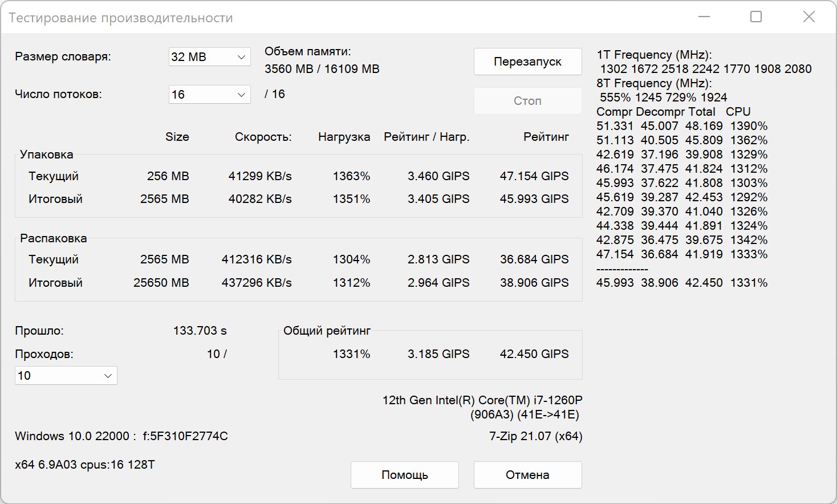837x504 pixels.
Task: Select memory value 3560 MB / 16109 MB
Action: tap(322, 69)
